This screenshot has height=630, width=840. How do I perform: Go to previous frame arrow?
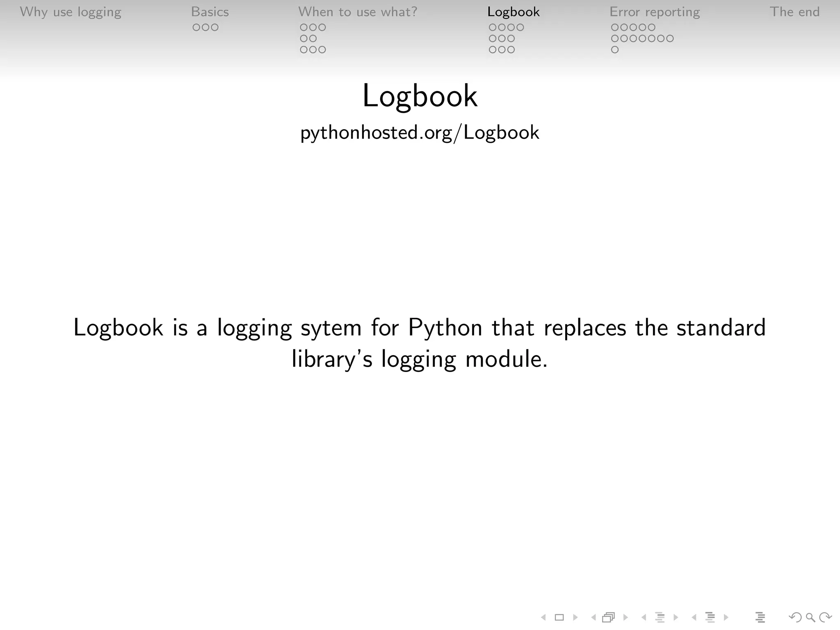coord(593,617)
